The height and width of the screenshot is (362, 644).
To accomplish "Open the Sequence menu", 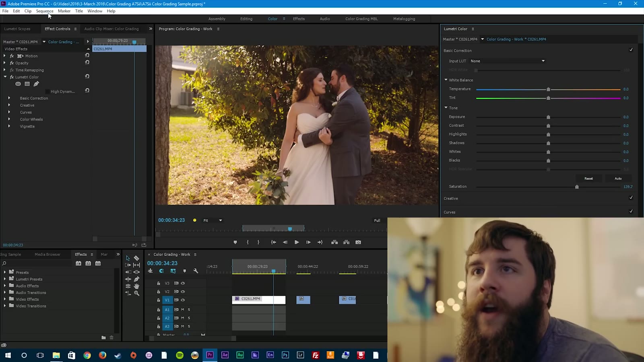I will pyautogui.click(x=45, y=11).
